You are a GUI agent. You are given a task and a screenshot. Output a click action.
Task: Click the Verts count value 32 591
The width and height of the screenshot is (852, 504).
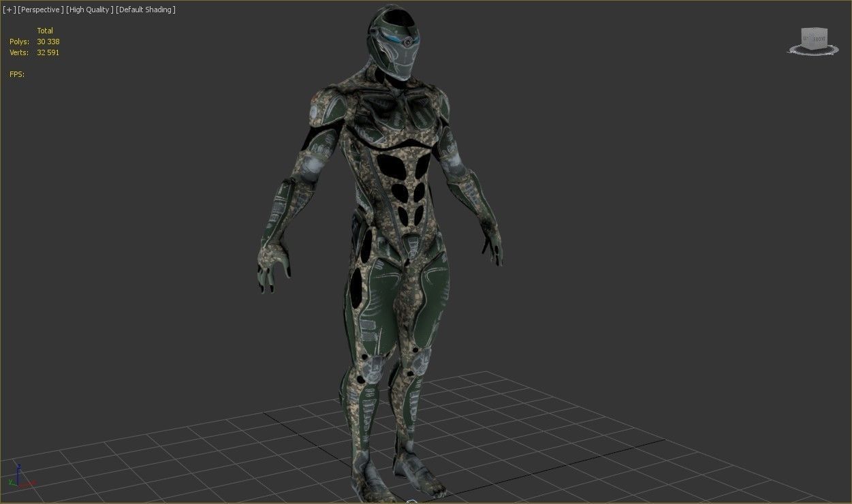(48, 52)
